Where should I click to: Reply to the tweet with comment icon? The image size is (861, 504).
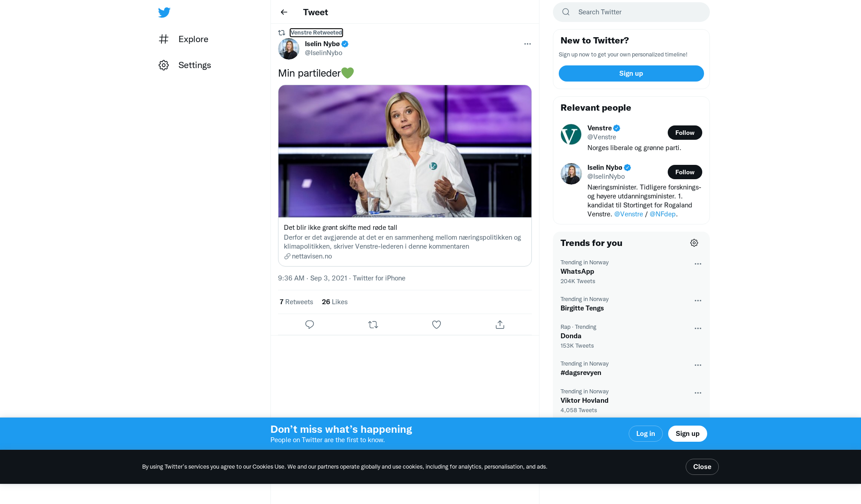coord(309,325)
